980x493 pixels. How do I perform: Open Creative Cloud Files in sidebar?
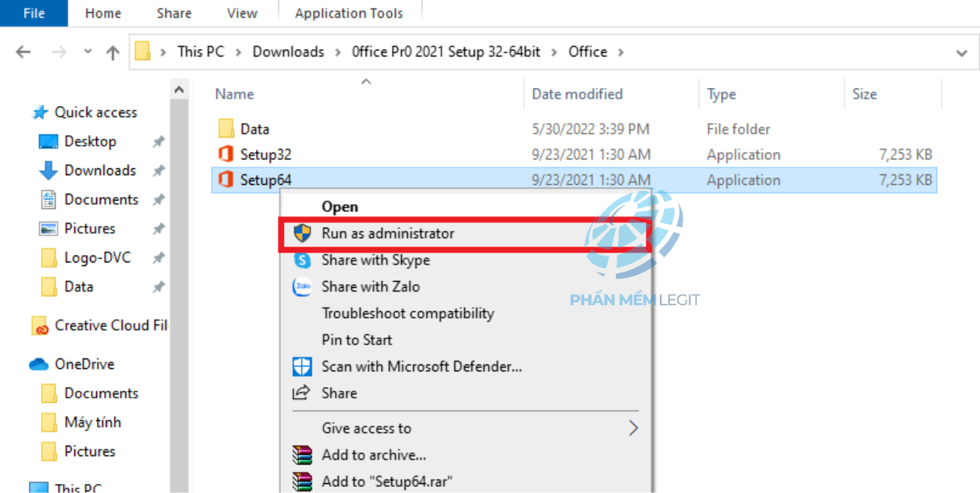tap(110, 326)
